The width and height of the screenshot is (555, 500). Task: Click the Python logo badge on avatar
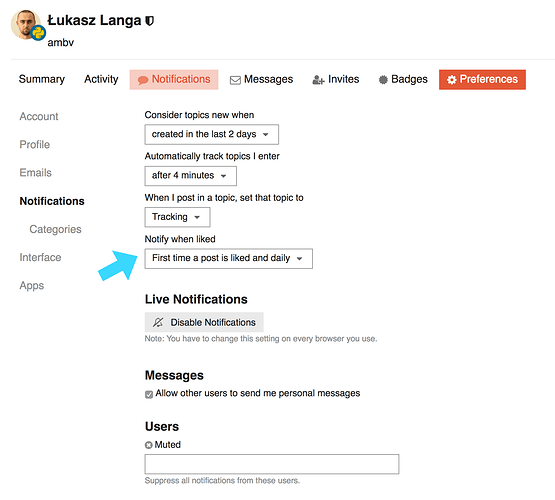[38, 33]
